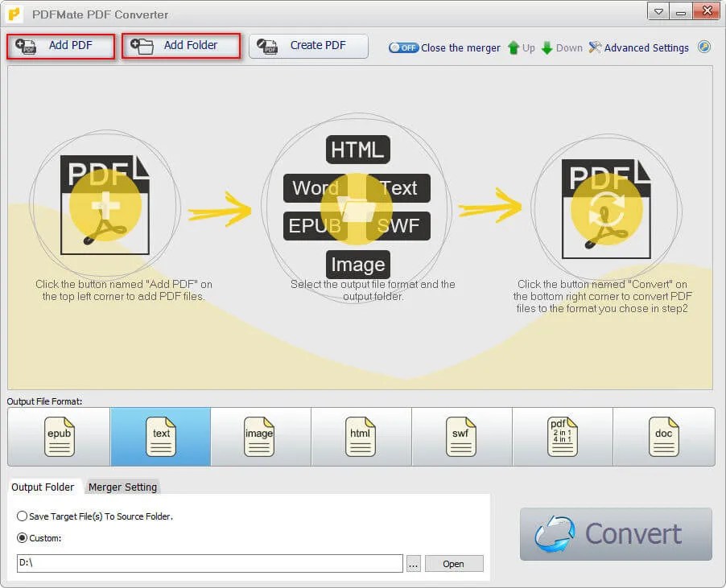Viewport: 726px width, 588px height.
Task: Click inside the D:\ output path field
Action: point(209,563)
